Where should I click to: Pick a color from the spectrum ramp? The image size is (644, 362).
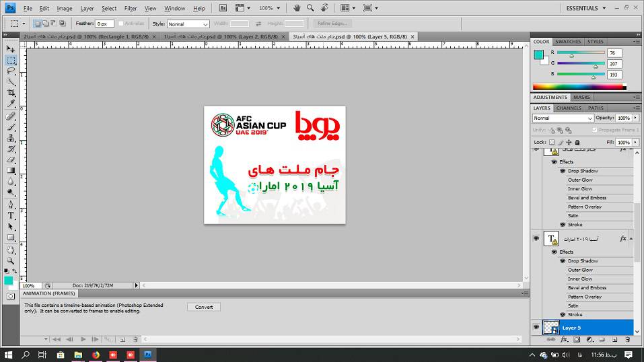[579, 87]
